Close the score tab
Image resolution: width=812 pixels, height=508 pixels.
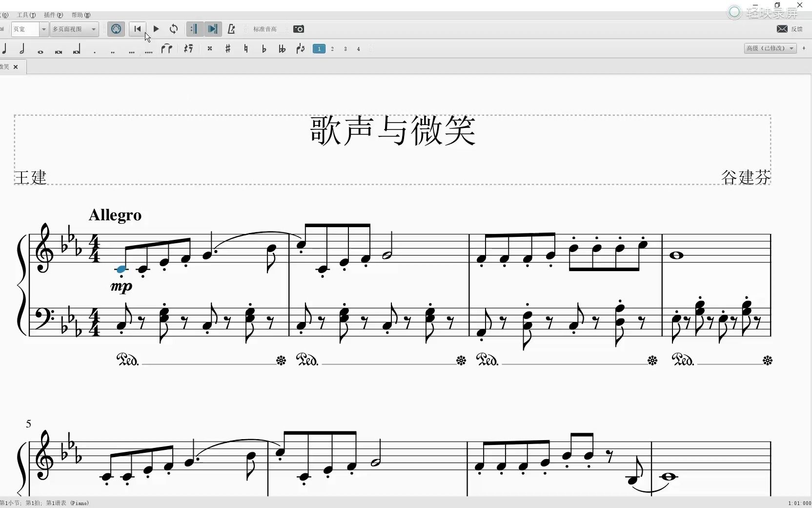[x=16, y=67]
